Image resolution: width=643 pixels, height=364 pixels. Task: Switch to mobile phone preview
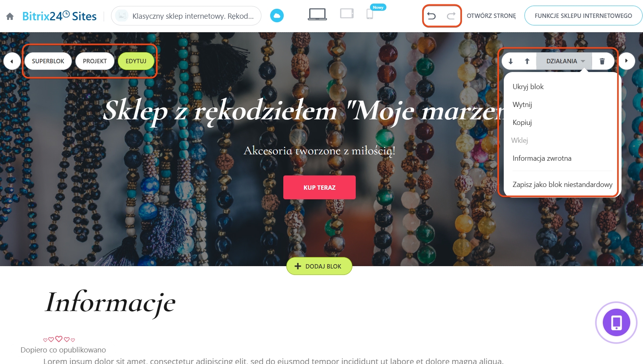click(370, 14)
